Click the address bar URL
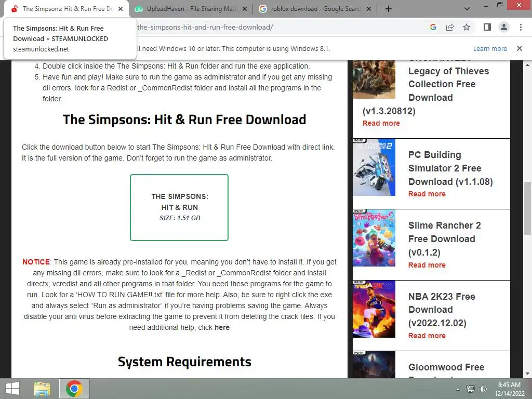532x399 pixels. pos(205,27)
